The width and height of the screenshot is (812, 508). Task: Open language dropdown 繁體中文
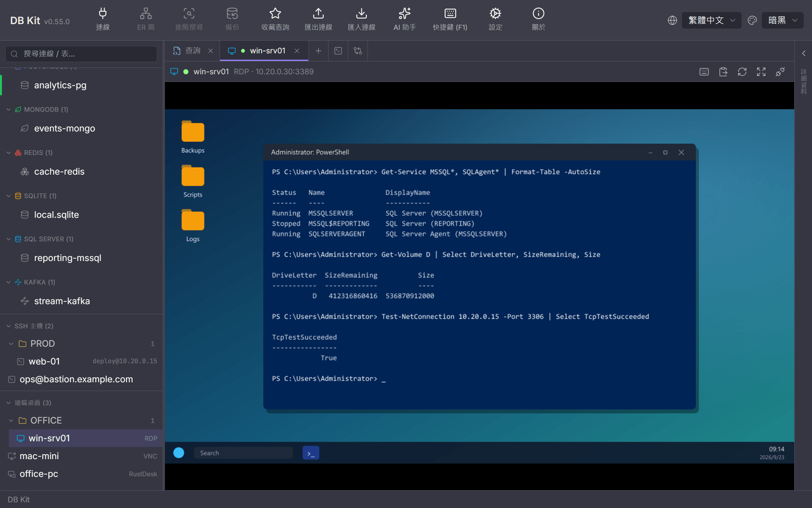(712, 20)
